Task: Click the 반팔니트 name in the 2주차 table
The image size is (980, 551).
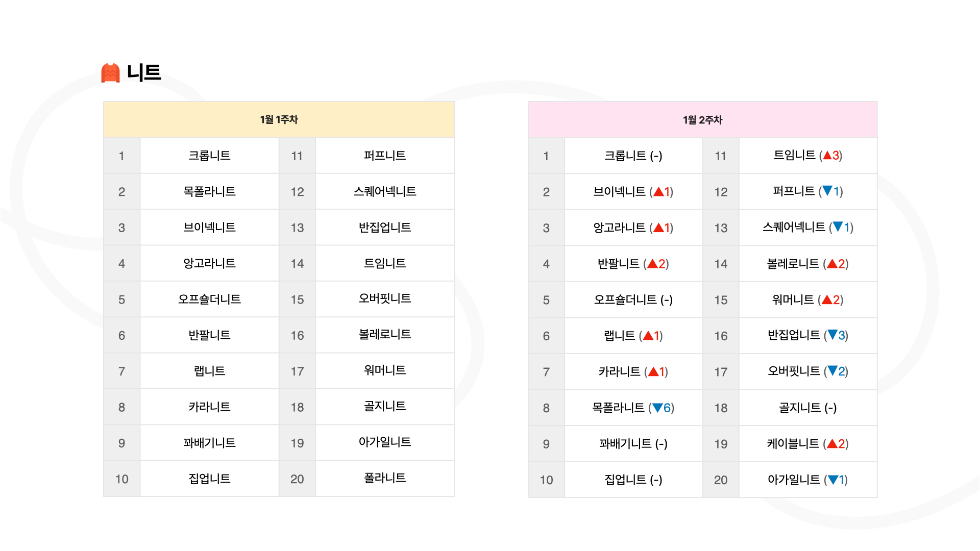Action: coord(618,264)
